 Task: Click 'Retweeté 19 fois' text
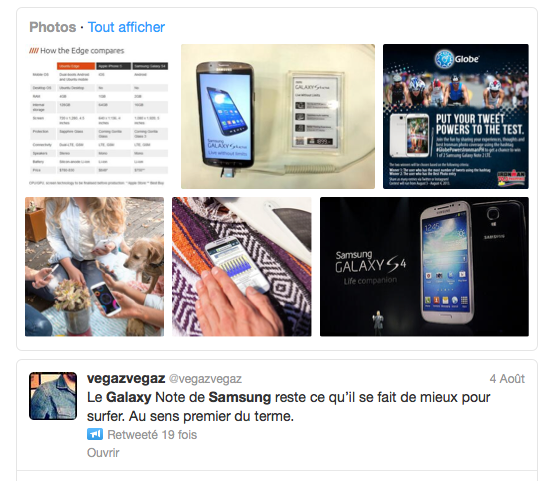(152, 434)
